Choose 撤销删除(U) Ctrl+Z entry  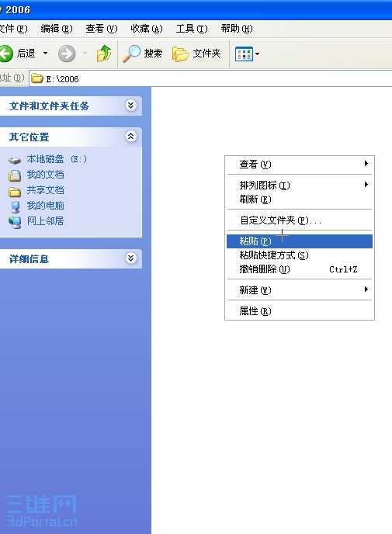click(x=300, y=269)
